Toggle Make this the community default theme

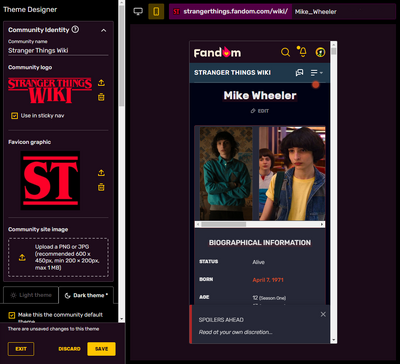[12, 315]
